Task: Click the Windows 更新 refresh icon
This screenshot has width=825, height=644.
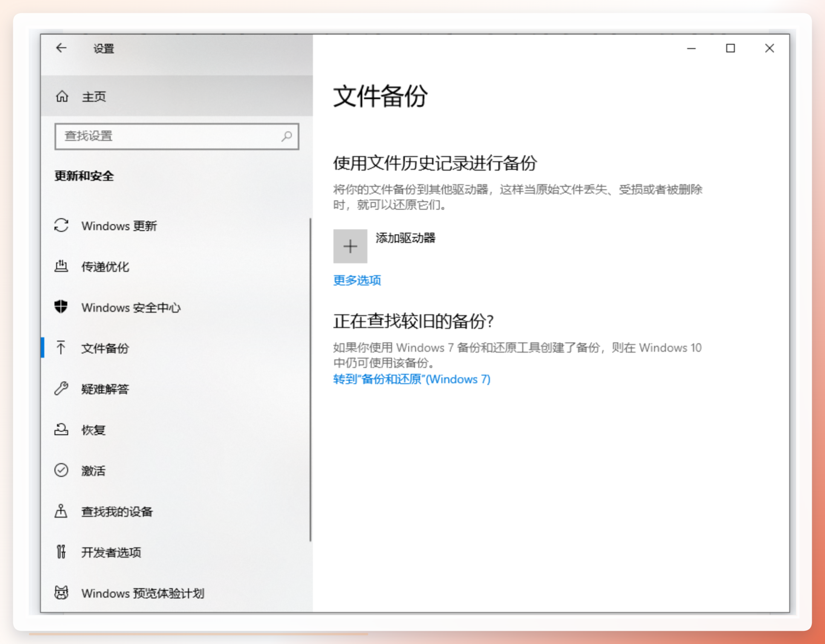Action: [61, 225]
